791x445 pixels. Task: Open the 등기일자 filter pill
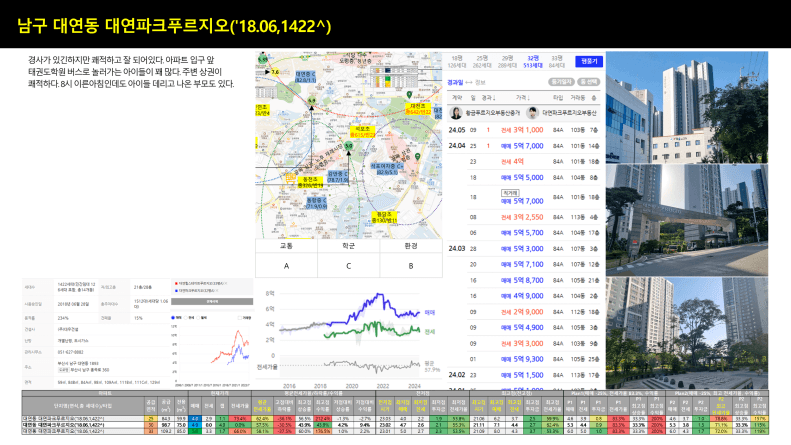tap(561, 82)
